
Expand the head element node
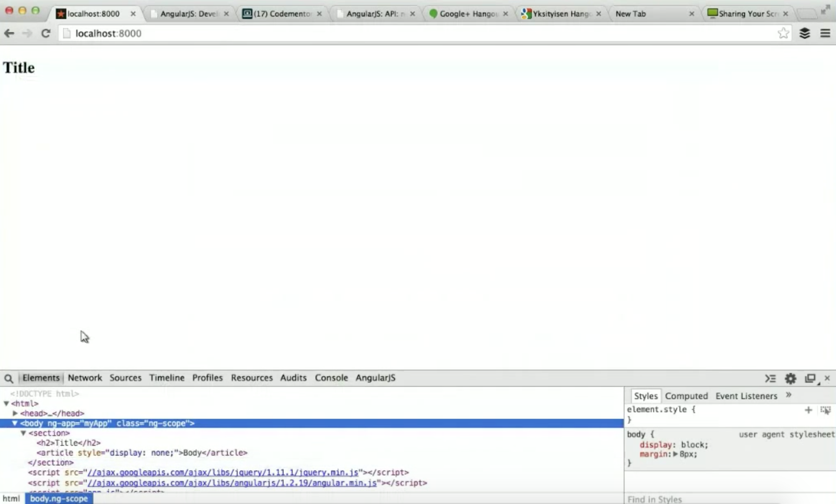15,413
